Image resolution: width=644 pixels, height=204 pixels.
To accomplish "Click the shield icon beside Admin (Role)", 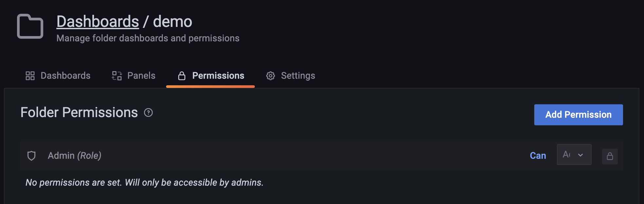I will point(31,156).
